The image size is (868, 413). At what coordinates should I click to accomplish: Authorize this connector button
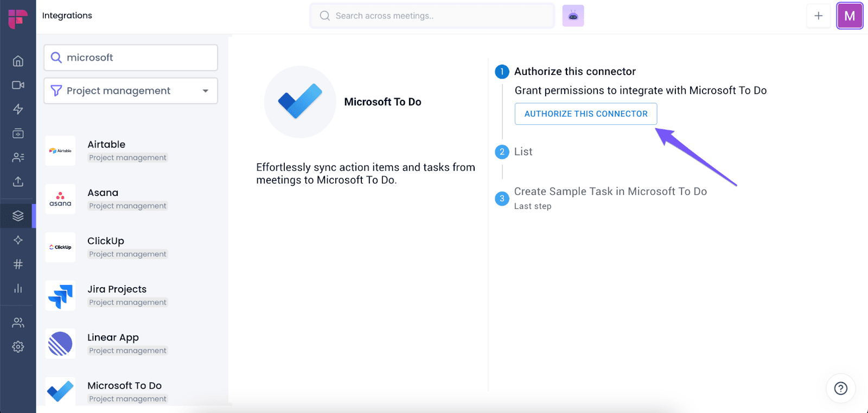point(586,114)
